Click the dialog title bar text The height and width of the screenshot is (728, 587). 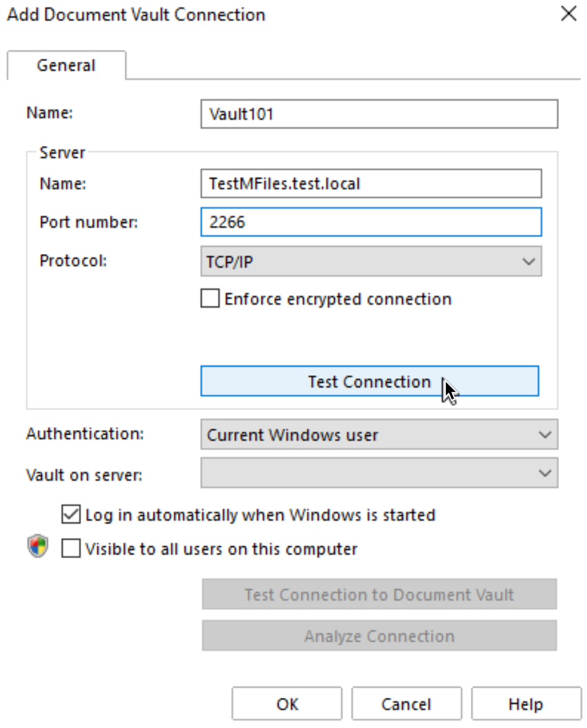tap(136, 15)
